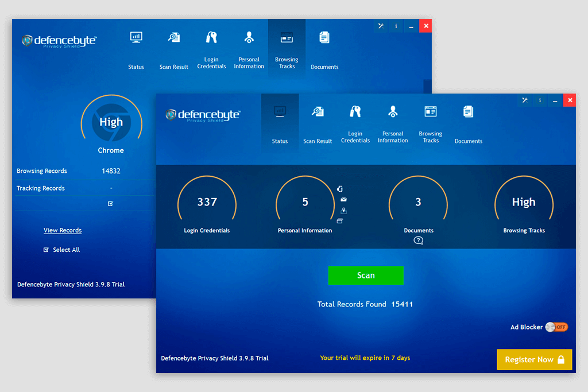The image size is (588, 392).
Task: Toggle the Ad Blocker switch
Action: click(556, 327)
